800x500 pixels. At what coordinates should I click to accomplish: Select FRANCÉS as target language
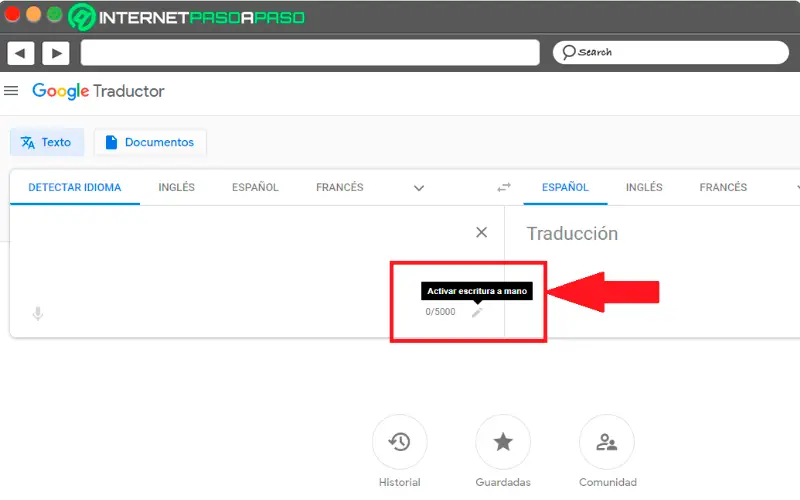723,187
